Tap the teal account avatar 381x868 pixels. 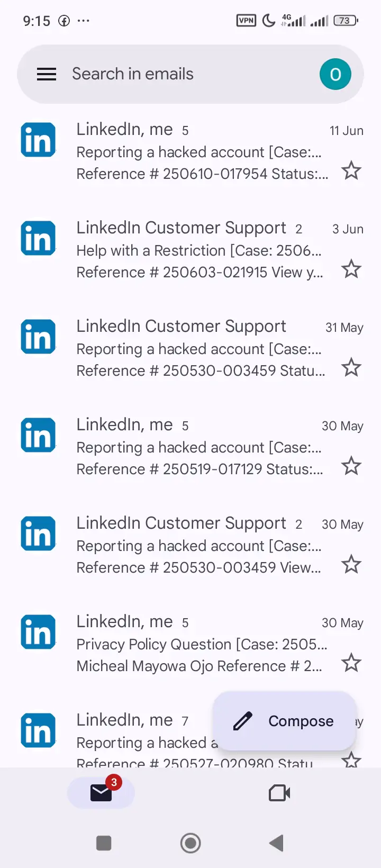[x=335, y=74]
